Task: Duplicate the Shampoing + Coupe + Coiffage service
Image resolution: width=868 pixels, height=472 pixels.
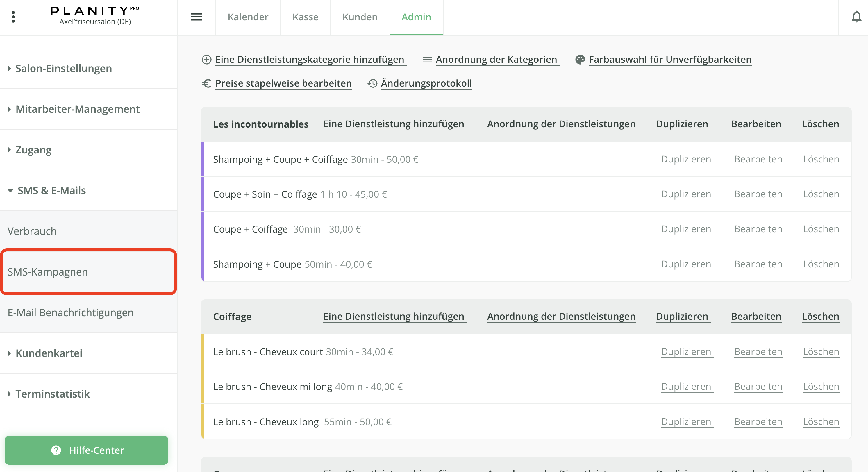Action: point(686,159)
